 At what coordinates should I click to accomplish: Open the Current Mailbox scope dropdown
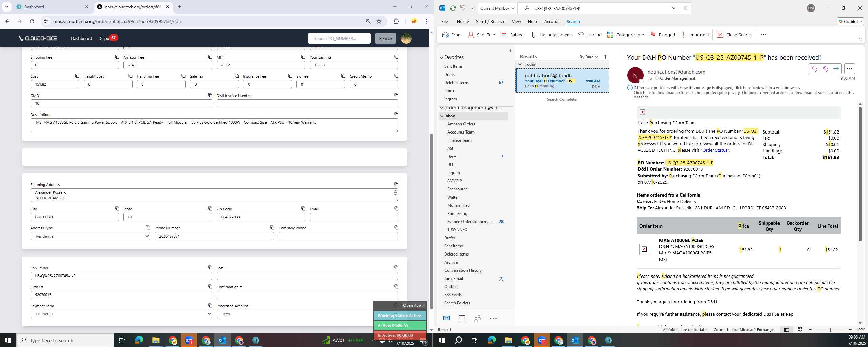[x=497, y=8]
